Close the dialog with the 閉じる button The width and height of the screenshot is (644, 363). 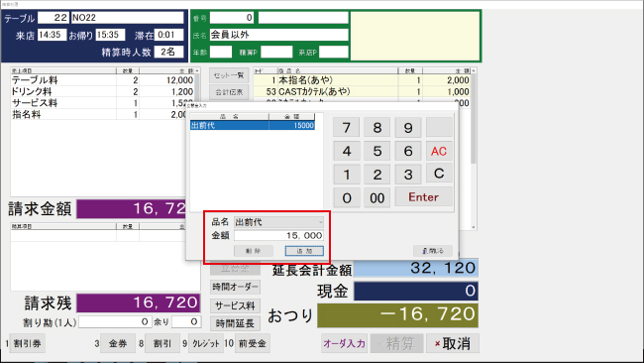point(433,251)
